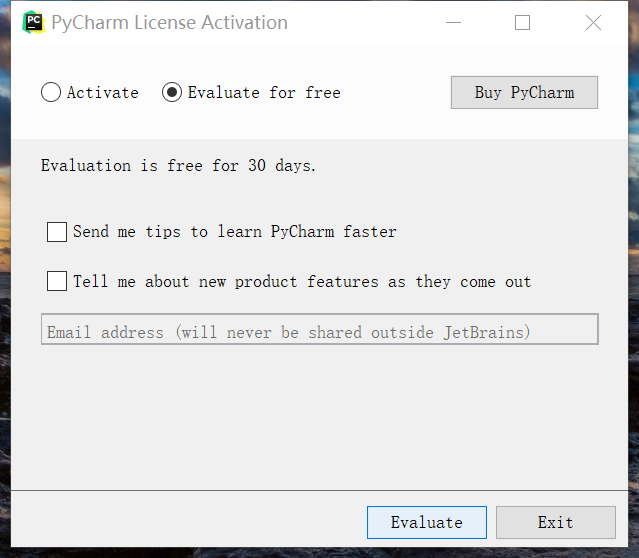
Task: Minimize the License Activation window
Action: point(452,22)
